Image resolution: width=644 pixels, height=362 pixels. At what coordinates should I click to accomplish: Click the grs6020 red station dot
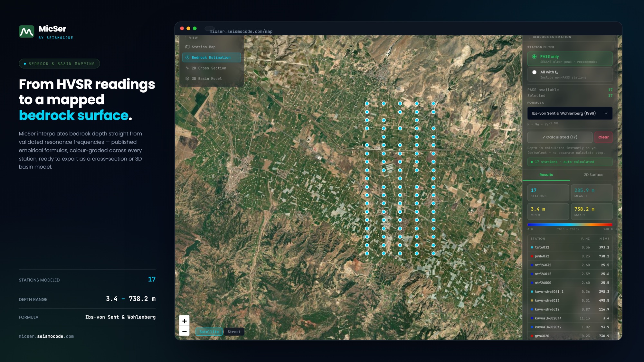click(532, 336)
